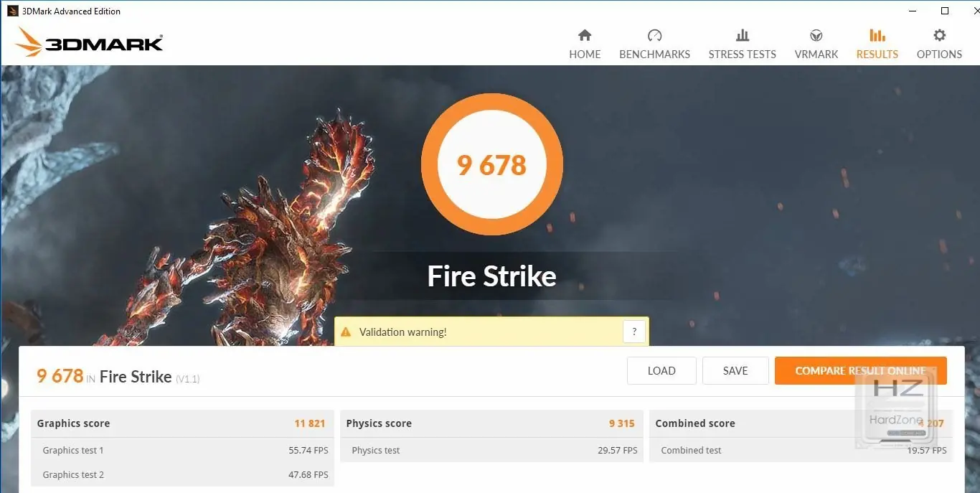Image resolution: width=980 pixels, height=493 pixels.
Task: Click the Fire Strike title text
Action: click(x=492, y=276)
